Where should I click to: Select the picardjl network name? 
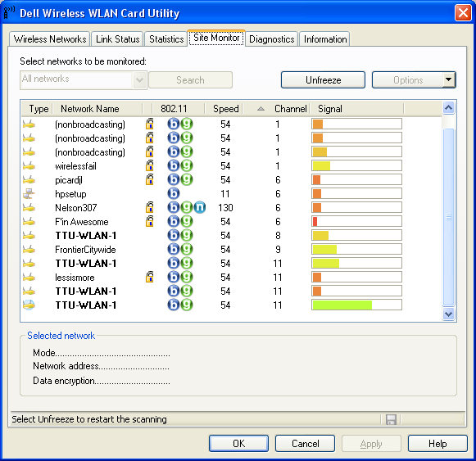(69, 180)
